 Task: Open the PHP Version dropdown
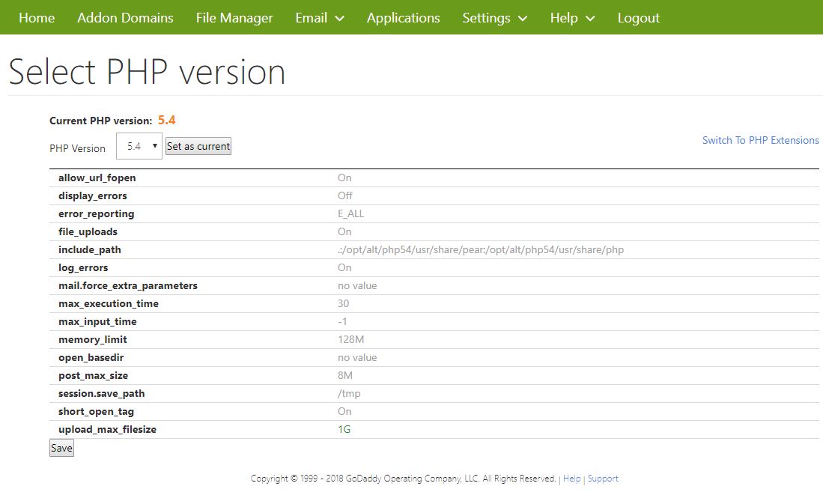[x=139, y=146]
